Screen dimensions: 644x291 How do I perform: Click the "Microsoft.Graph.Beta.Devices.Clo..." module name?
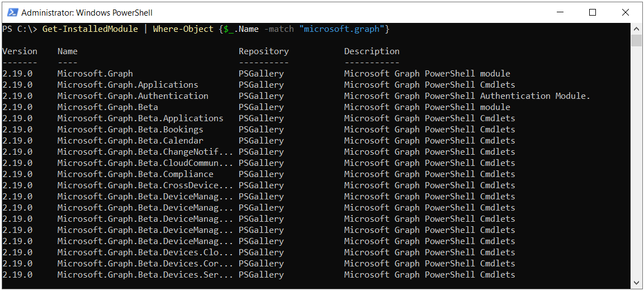click(145, 252)
